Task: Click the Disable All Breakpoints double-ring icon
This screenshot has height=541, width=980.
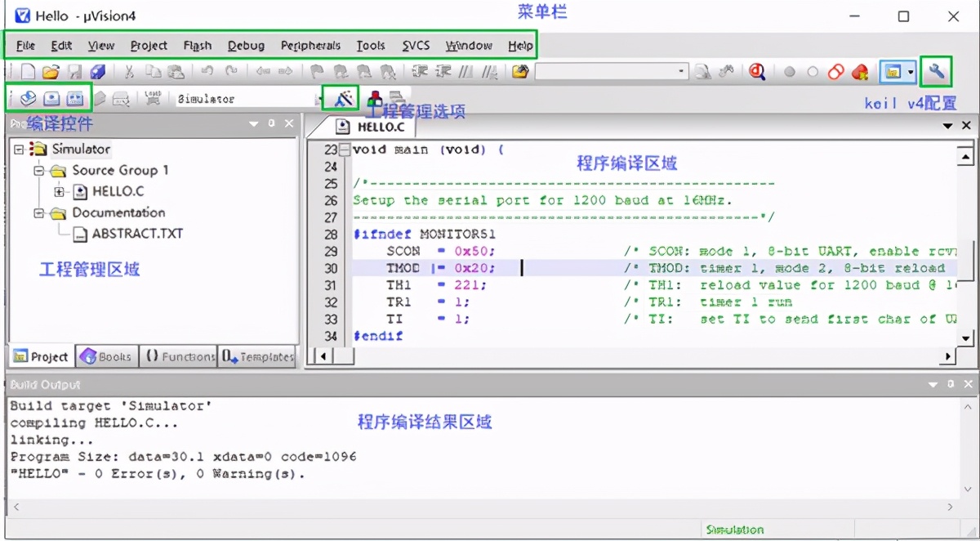Action: click(x=835, y=72)
